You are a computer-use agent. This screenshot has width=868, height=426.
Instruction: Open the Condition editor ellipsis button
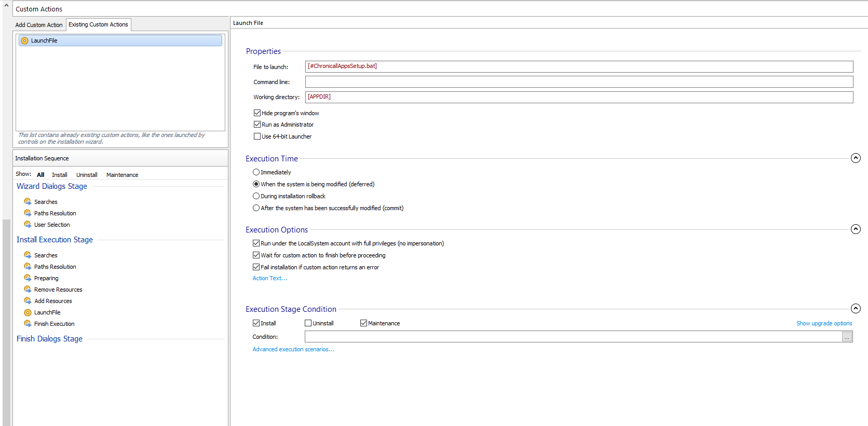847,337
